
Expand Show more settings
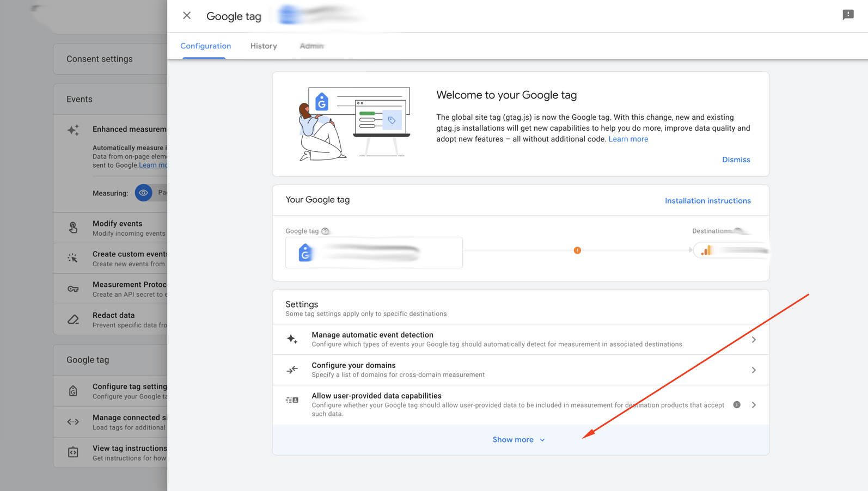[x=521, y=440]
